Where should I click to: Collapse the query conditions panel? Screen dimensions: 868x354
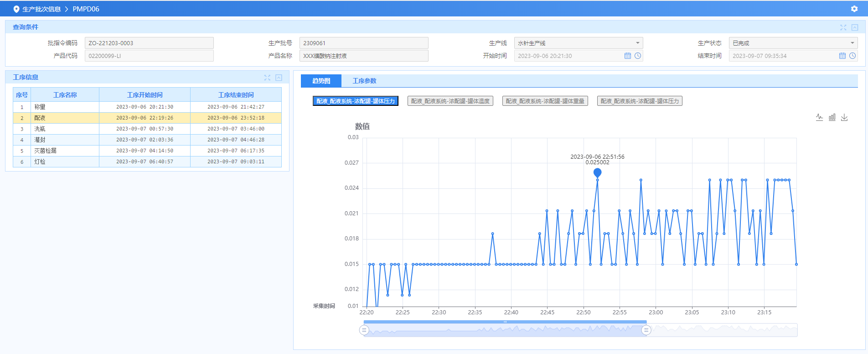click(x=855, y=27)
